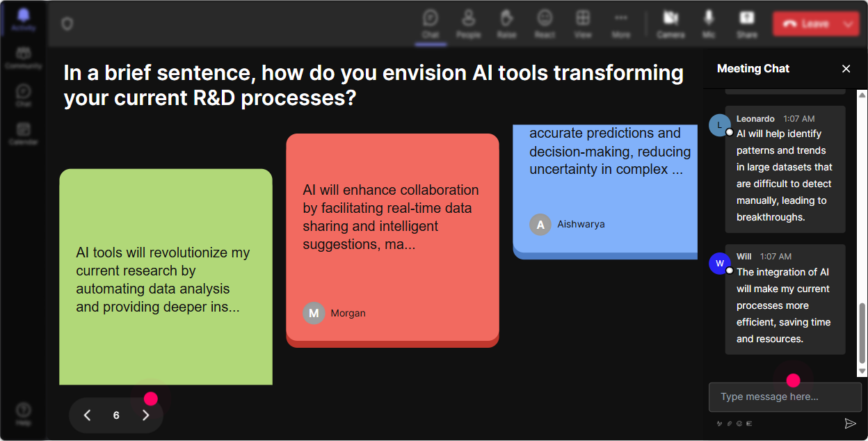Click the 'Meeting Chat' panel title

tap(753, 68)
